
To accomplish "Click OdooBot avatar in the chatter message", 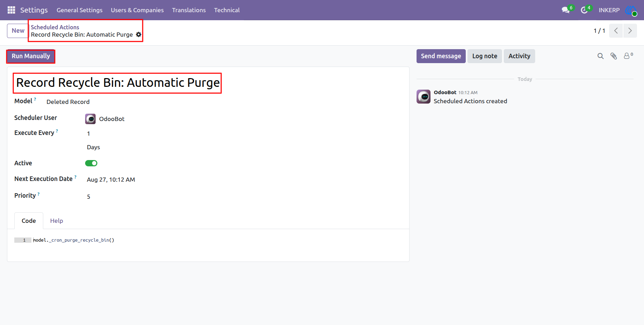I will tap(424, 97).
